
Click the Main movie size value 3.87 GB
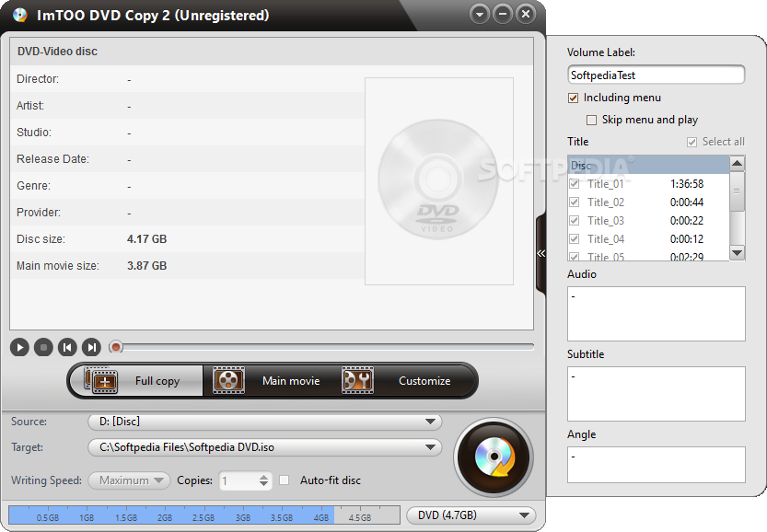point(146,265)
